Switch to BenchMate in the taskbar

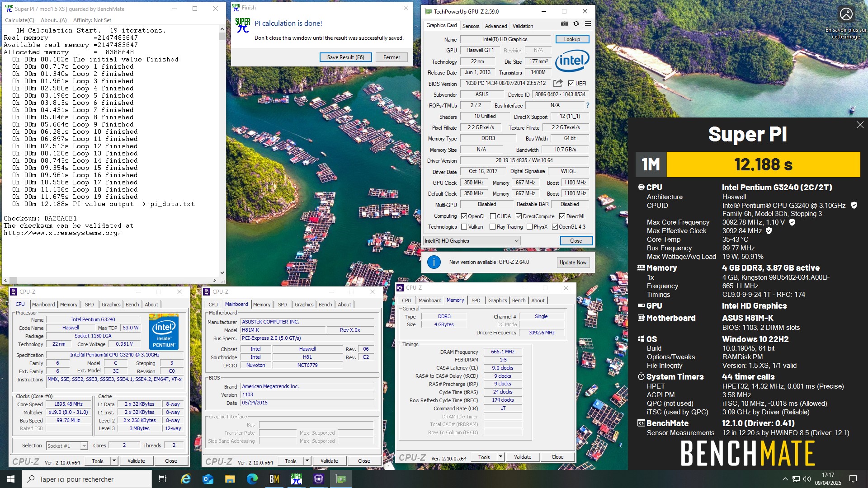274,479
